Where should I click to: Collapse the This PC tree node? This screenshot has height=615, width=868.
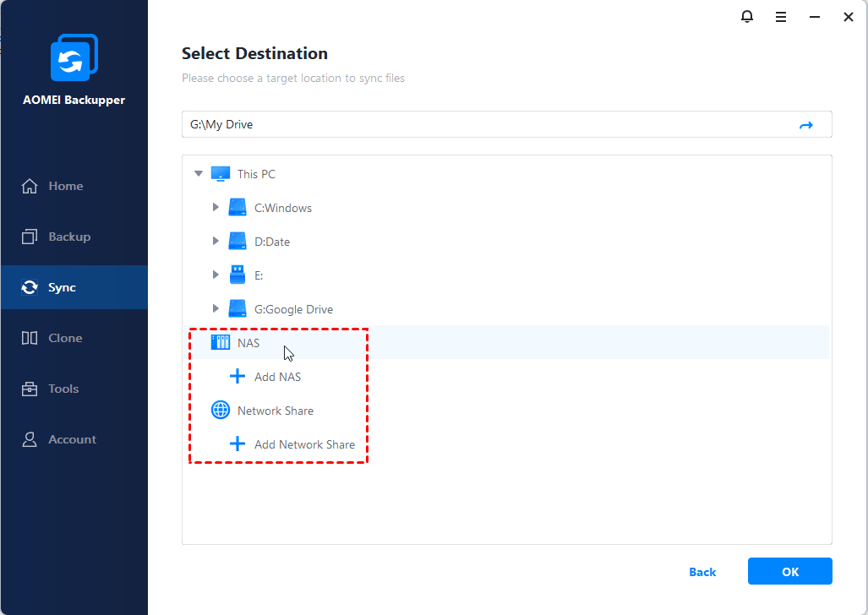[199, 174]
